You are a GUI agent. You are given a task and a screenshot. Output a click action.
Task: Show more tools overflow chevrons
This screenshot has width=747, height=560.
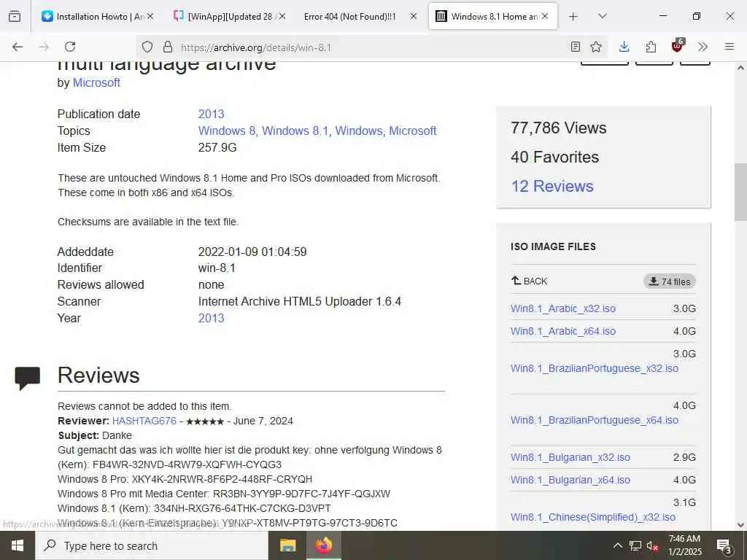point(703,47)
